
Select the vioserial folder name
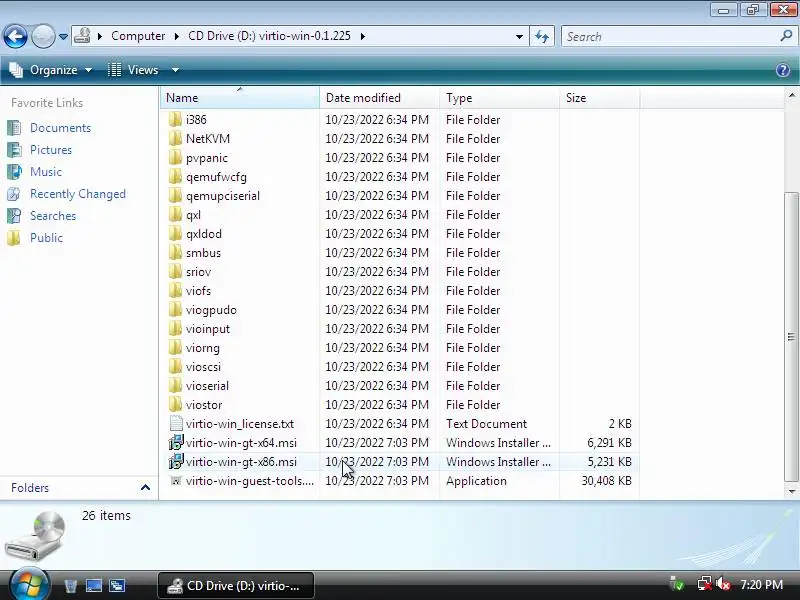tap(207, 386)
